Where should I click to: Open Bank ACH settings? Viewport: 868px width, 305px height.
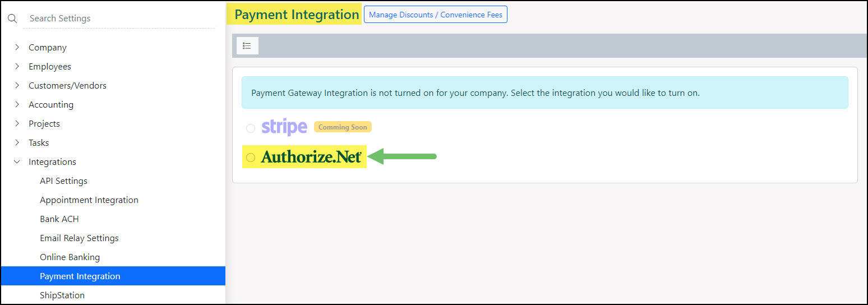click(59, 219)
